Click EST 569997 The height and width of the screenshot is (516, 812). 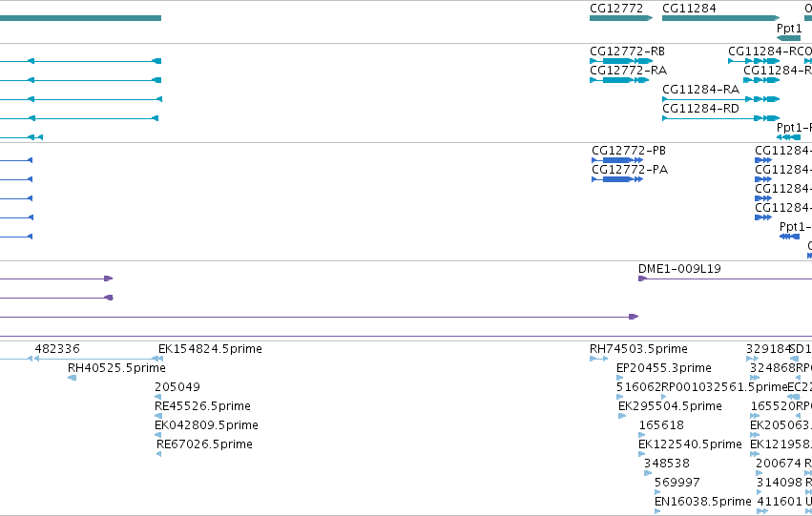677,483
